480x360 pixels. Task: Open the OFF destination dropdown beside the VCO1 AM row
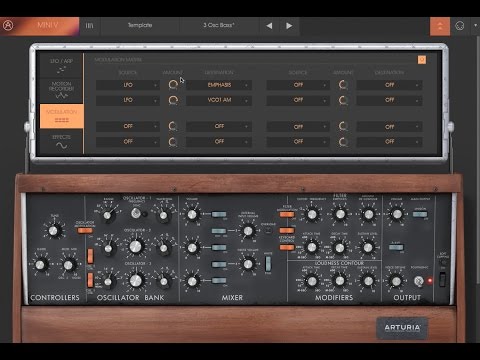(x=389, y=100)
